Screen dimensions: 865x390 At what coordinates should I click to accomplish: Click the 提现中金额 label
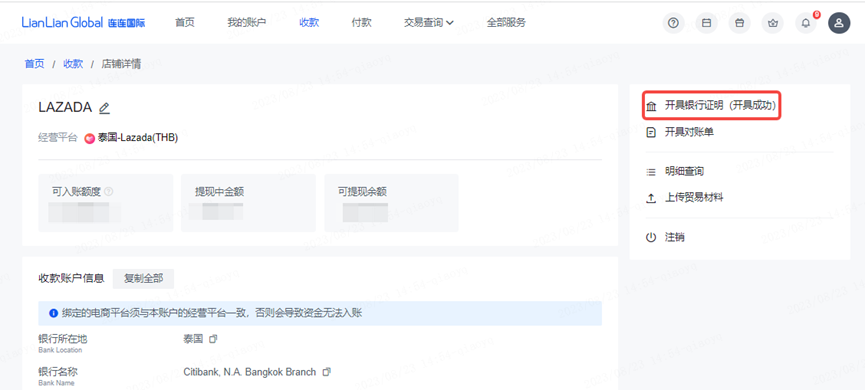pyautogui.click(x=220, y=191)
